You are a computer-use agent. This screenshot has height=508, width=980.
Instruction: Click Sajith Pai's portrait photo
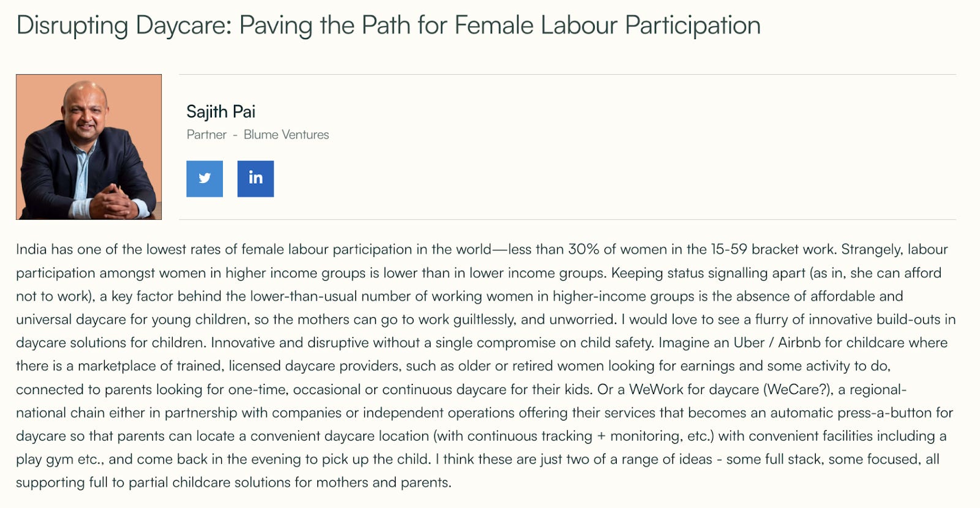[x=89, y=147]
